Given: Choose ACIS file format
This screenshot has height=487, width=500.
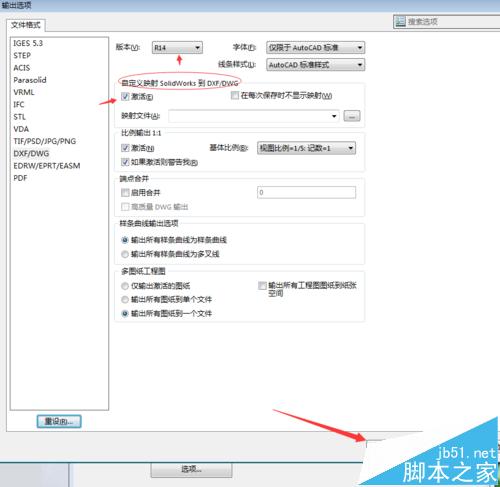Looking at the screenshot, I should [x=22, y=68].
